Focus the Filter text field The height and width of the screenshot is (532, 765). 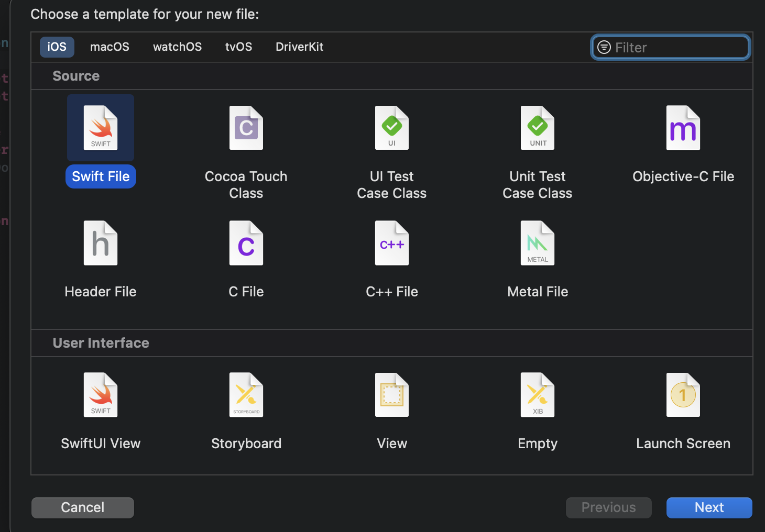pos(671,47)
